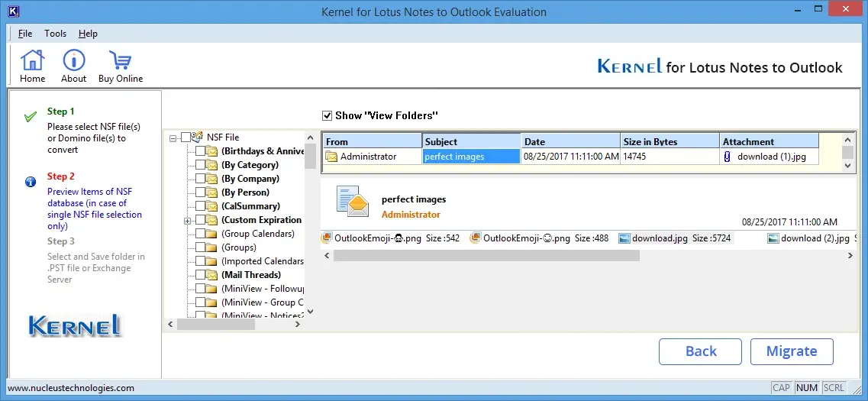Screen dimensions: 868x401
Task: Sort by the Attachment column header
Action: click(x=770, y=141)
